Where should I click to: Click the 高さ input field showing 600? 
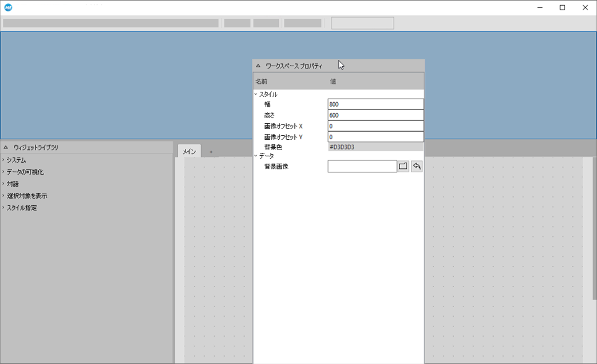point(375,115)
